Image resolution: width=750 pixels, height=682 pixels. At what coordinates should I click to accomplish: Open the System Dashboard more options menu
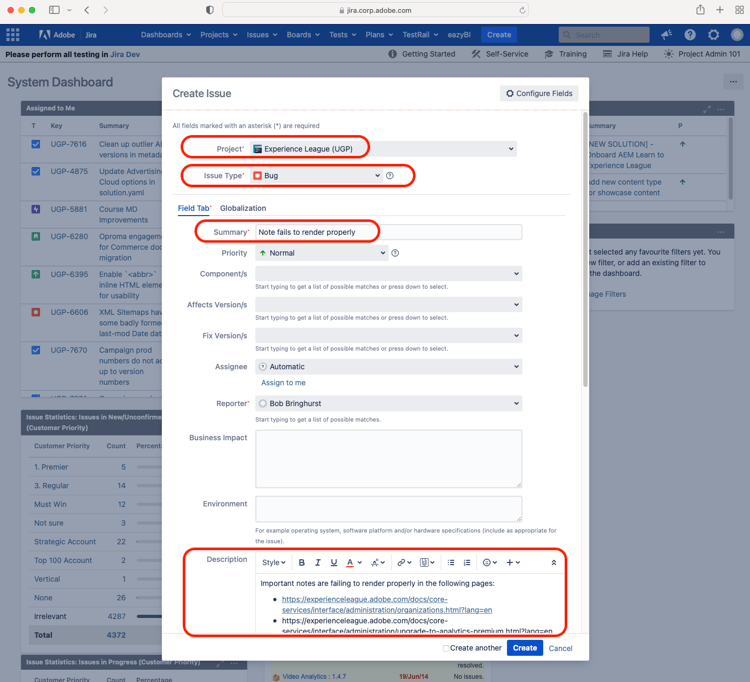pos(733,82)
